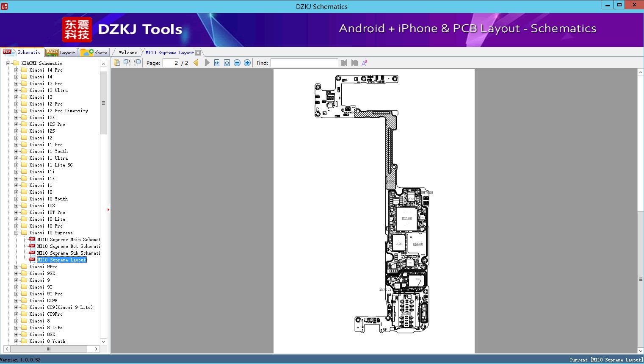
Task: Zoom out with the minus icon
Action: click(x=237, y=63)
